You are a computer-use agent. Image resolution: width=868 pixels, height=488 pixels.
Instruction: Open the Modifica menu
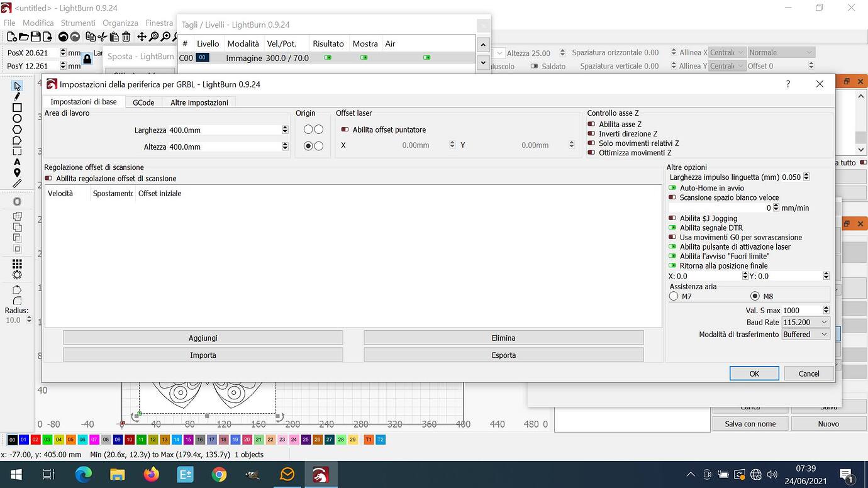tap(38, 23)
